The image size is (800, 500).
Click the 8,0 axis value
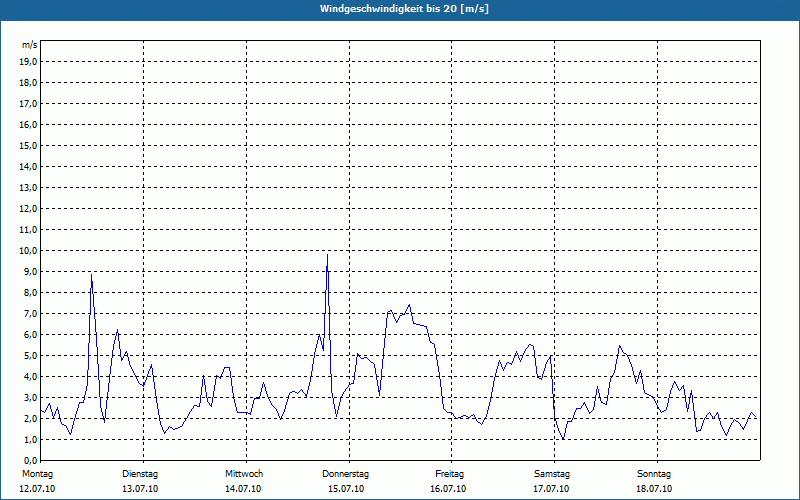31,293
